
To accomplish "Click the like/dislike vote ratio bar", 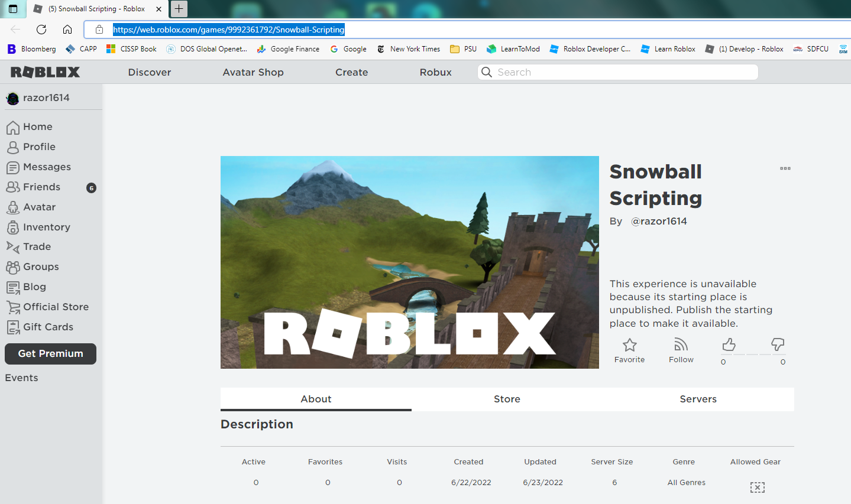I will (753, 354).
